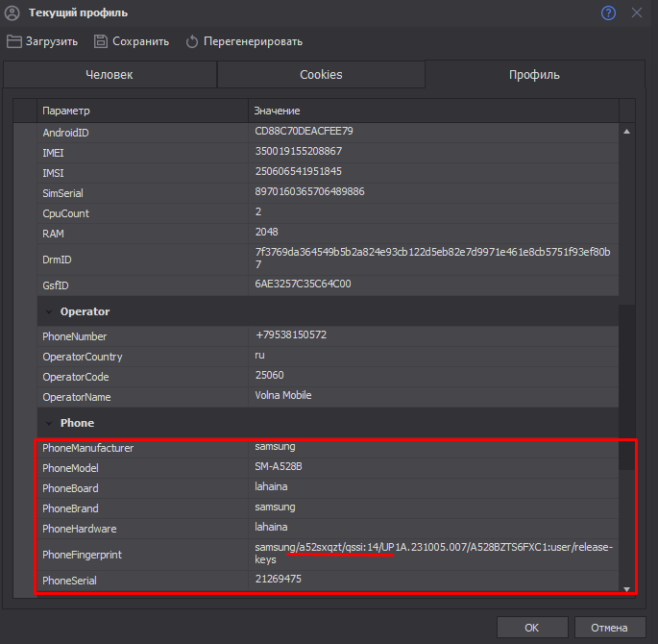Click the IMSI parameter name
658x644 pixels.
tap(53, 173)
